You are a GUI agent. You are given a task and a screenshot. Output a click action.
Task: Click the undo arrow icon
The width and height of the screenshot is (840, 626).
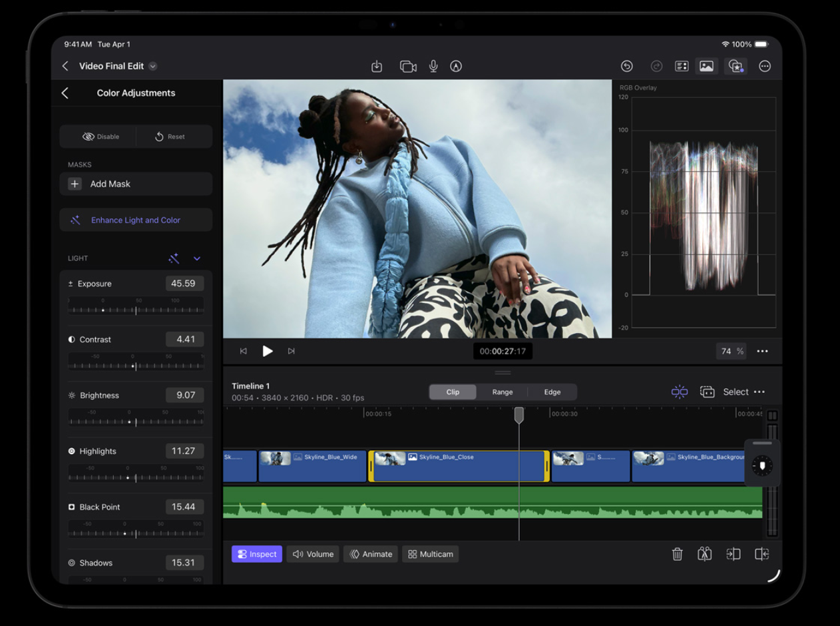pyautogui.click(x=626, y=66)
